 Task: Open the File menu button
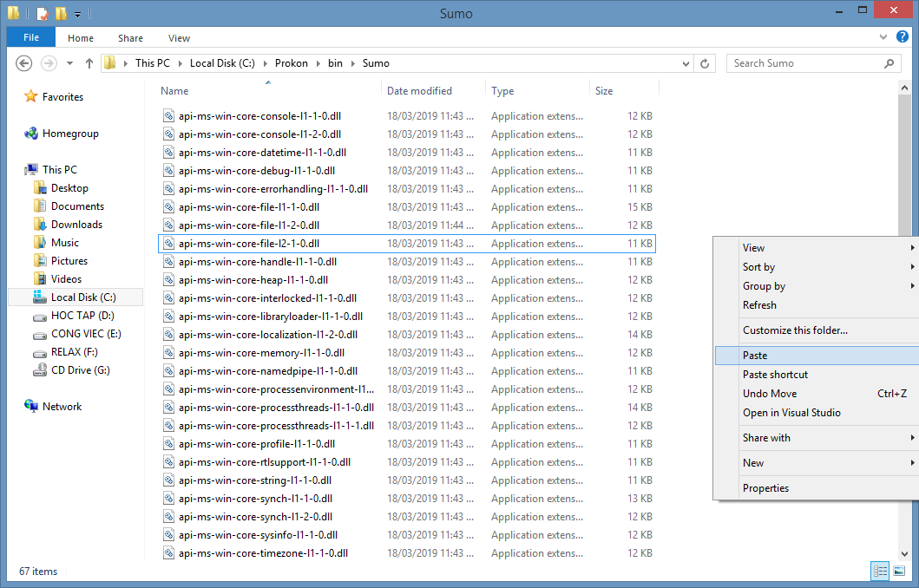coord(31,38)
